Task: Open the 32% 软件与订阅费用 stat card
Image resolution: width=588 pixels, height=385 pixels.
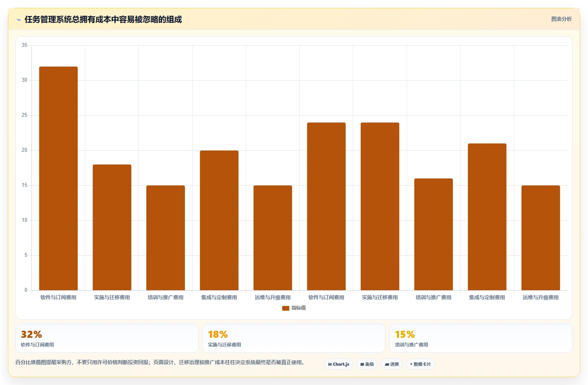Action: [107, 338]
